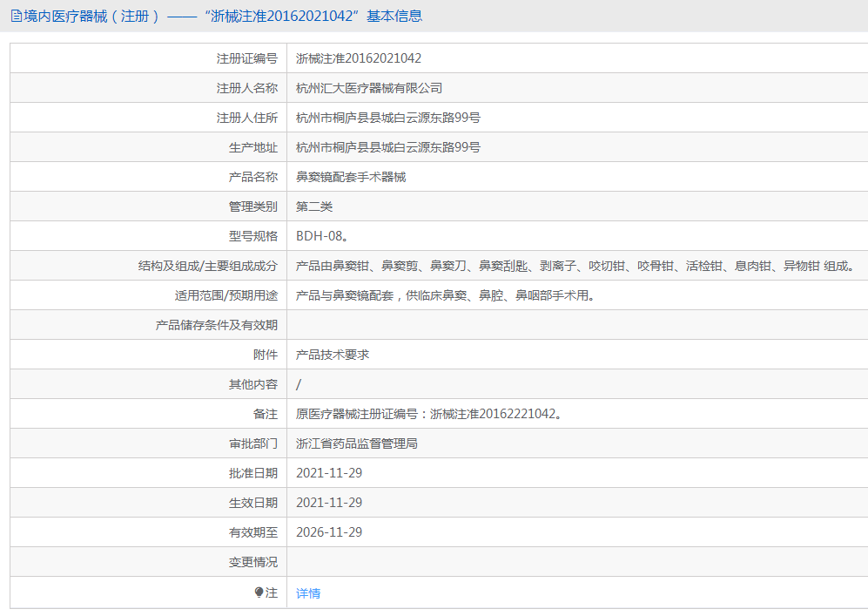The image size is (868, 616).
Task: Click the 结构及组成/主要组成成分 label
Action: pyautogui.click(x=208, y=266)
